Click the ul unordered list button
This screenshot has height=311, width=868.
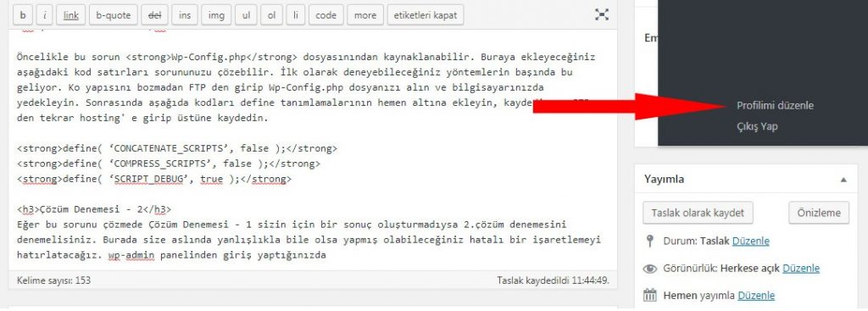coord(246,15)
